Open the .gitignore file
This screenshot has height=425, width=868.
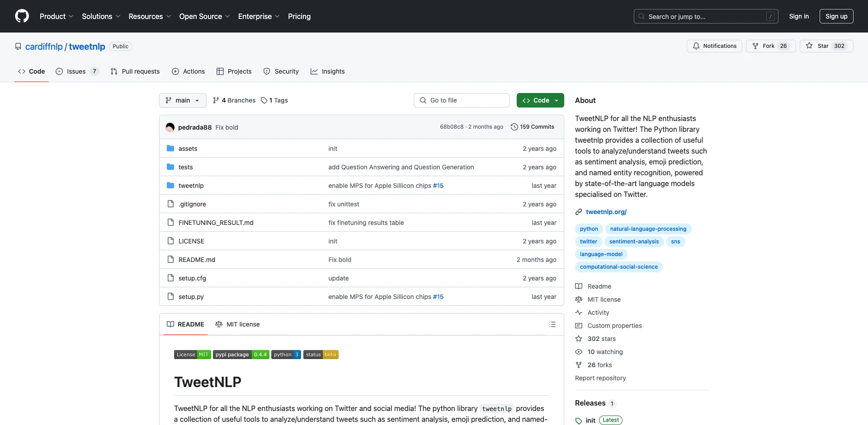point(192,204)
